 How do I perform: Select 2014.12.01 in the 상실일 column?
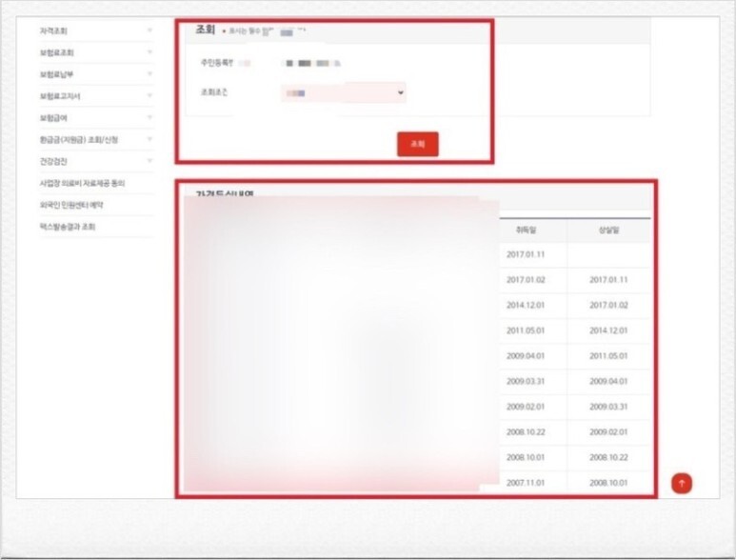[608, 330]
